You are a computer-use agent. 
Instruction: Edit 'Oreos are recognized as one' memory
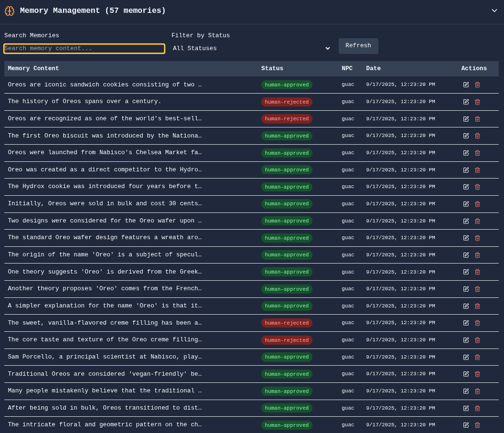[466, 119]
